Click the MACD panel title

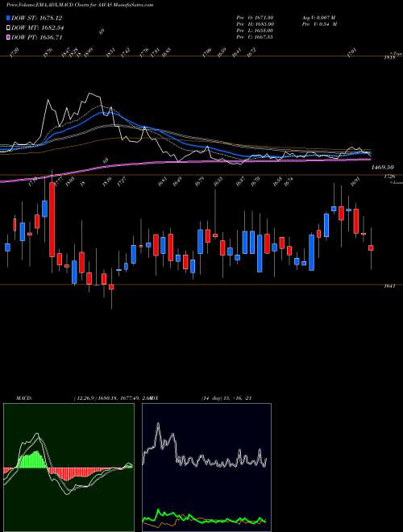(23, 398)
